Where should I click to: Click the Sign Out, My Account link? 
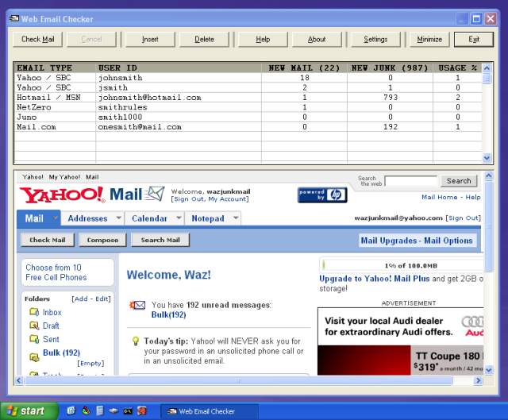click(x=210, y=199)
